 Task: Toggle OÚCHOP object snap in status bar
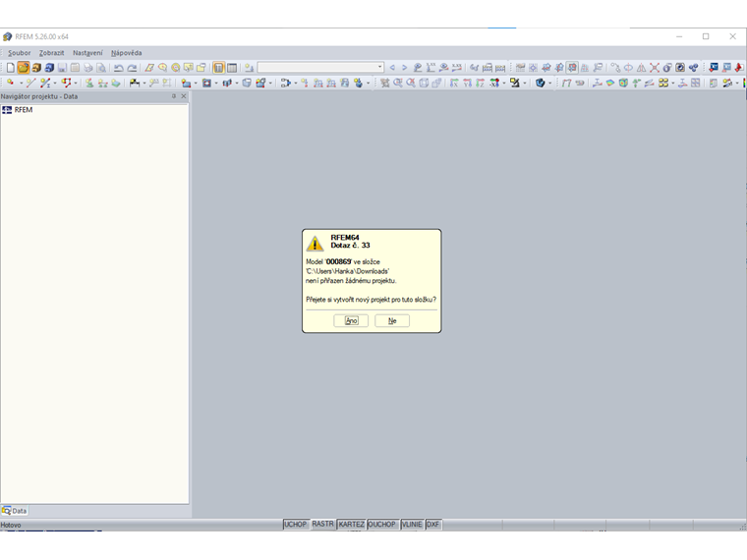pos(382,525)
